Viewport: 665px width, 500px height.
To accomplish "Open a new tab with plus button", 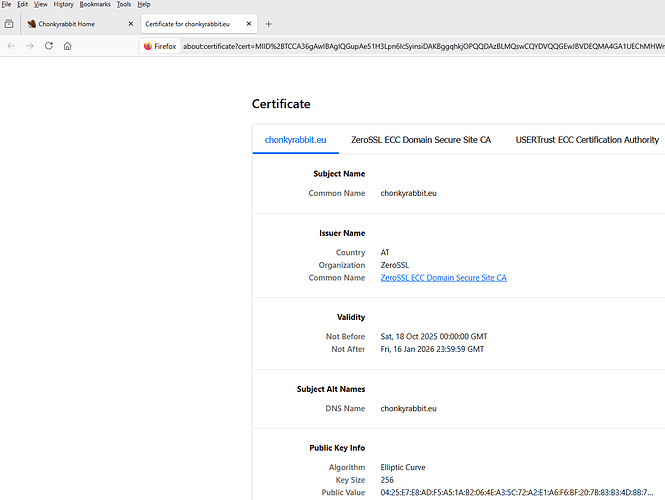I will pos(268,23).
